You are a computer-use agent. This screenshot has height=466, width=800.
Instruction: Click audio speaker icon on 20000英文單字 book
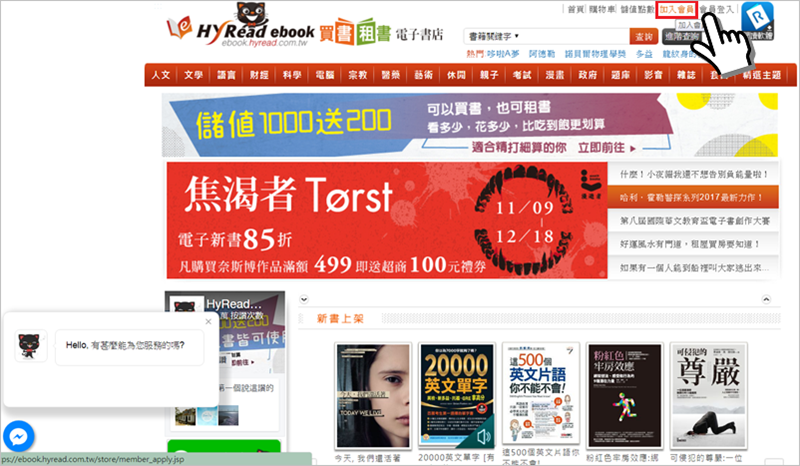pos(485,436)
